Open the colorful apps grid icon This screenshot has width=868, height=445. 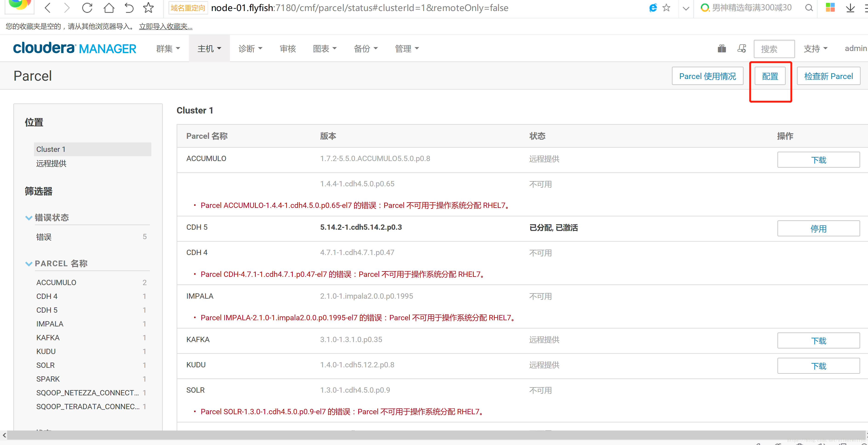830,7
